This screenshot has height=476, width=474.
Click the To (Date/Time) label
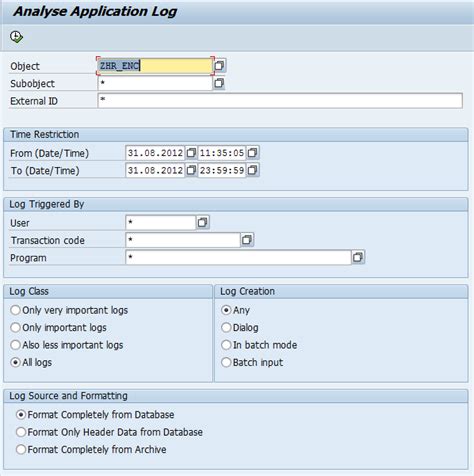pyautogui.click(x=45, y=171)
